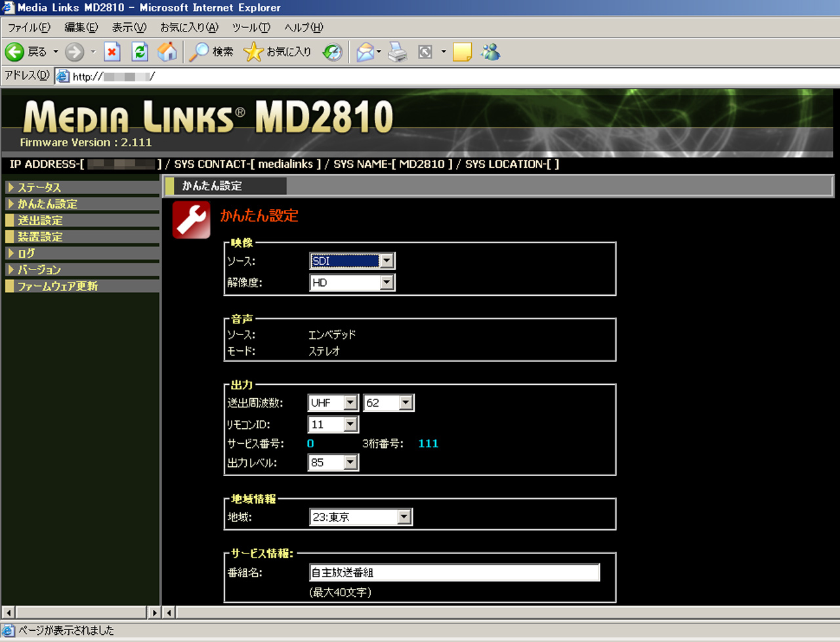Click the Forward arrow icon
Viewport: 840px width, 642px height.
click(x=74, y=52)
